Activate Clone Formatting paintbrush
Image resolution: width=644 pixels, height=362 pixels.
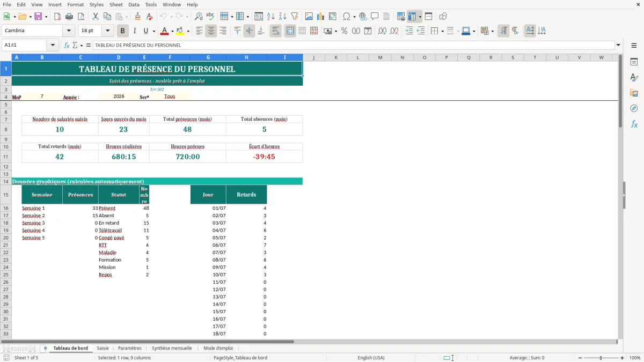(x=138, y=17)
